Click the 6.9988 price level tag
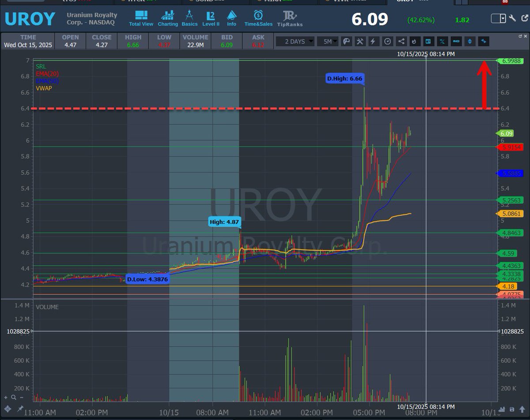The image size is (530, 420). click(510, 61)
